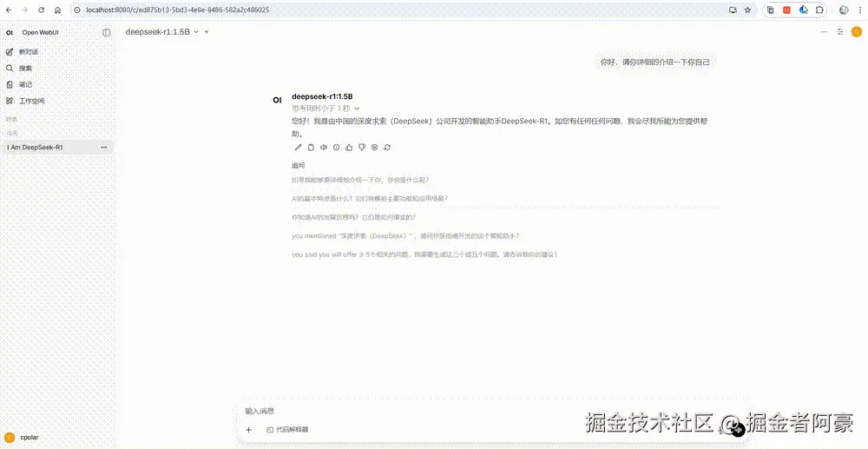This screenshot has width=868, height=449.
Task: Click the install app icon in the address bar
Action: [733, 10]
